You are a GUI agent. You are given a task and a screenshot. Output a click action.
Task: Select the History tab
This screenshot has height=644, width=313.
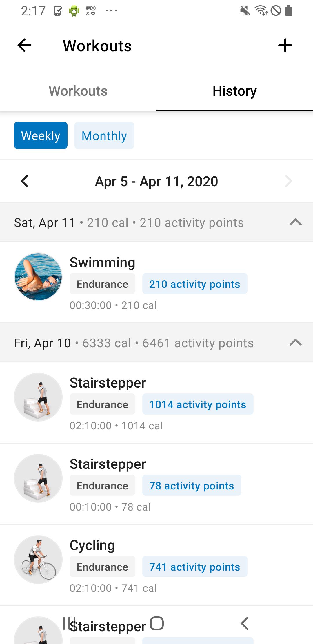point(235,91)
